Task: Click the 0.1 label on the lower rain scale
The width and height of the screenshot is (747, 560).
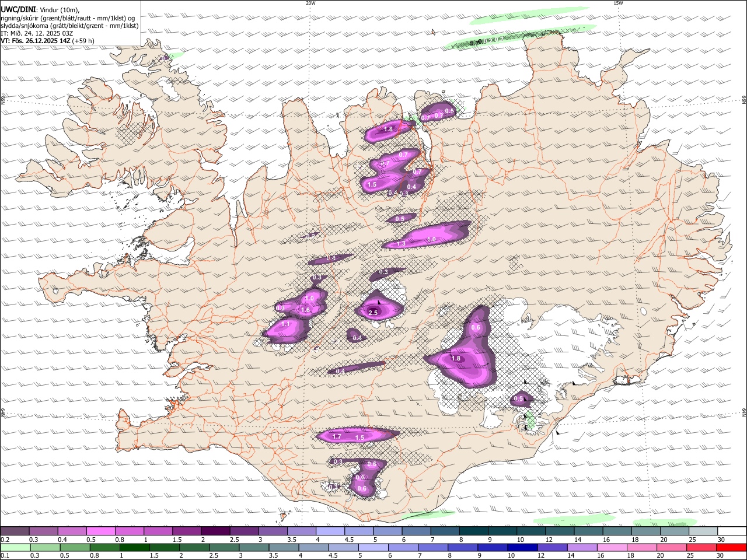Action: (5, 556)
